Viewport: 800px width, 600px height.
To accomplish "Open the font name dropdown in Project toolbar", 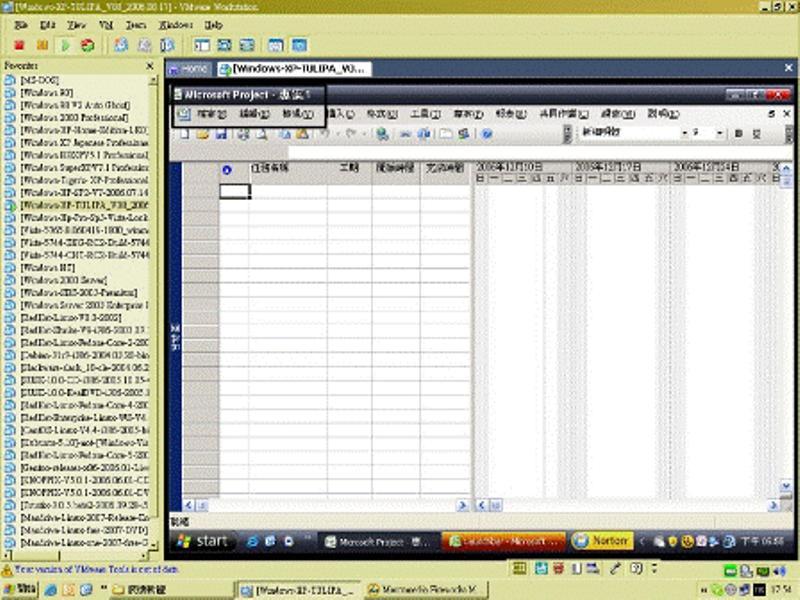I will pyautogui.click(x=685, y=133).
